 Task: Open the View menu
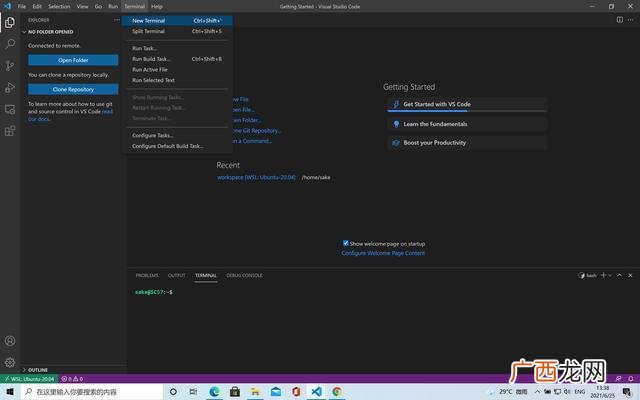click(82, 7)
